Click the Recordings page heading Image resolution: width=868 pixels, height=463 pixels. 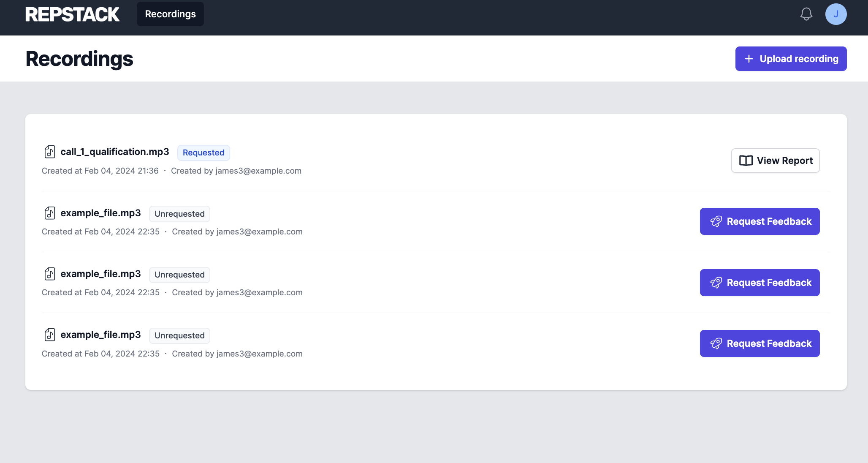79,59
